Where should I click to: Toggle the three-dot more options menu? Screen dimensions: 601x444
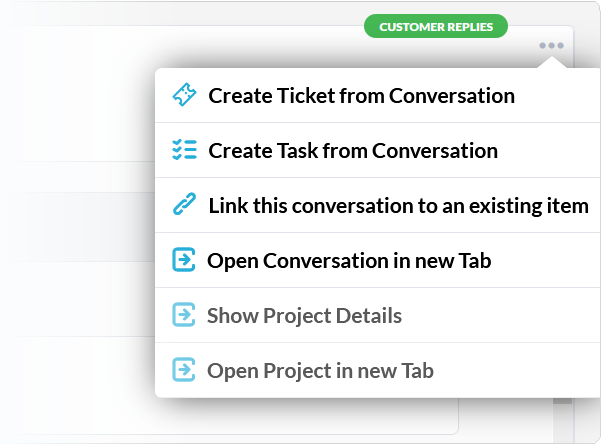coord(552,46)
